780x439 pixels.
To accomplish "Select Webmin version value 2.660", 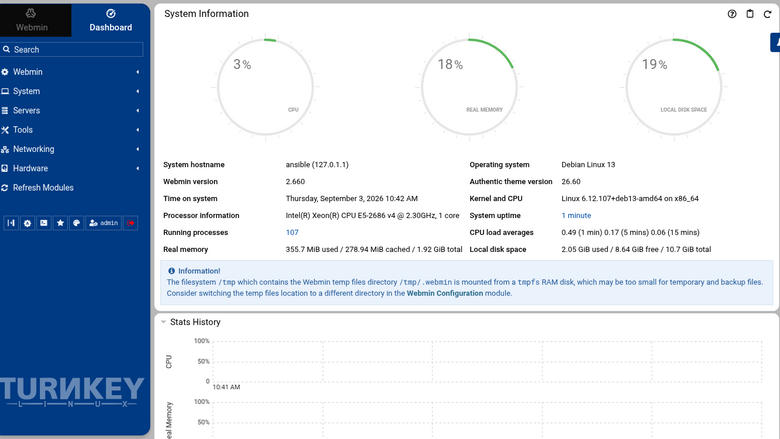I will [x=295, y=181].
